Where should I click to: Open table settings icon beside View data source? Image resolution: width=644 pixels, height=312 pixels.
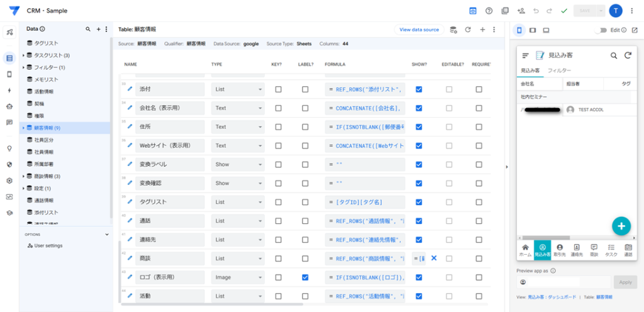(x=453, y=30)
